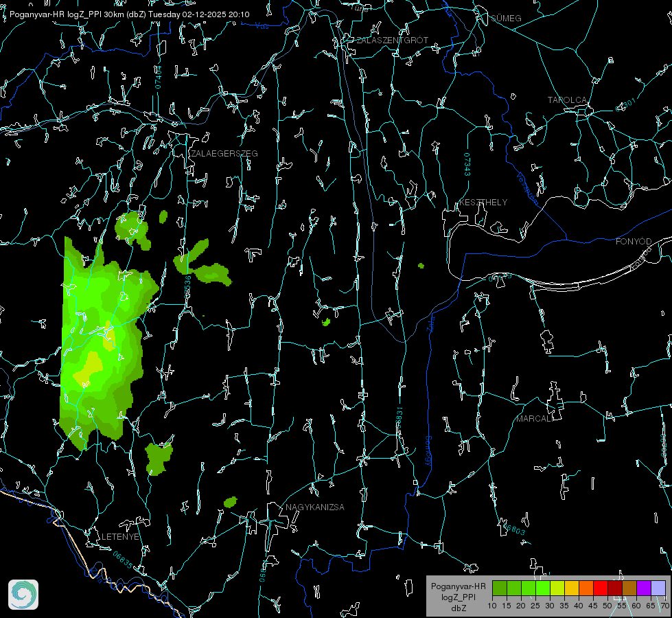
Task: Click the ZALASZENTGRÓT town label
Action: 392,41
